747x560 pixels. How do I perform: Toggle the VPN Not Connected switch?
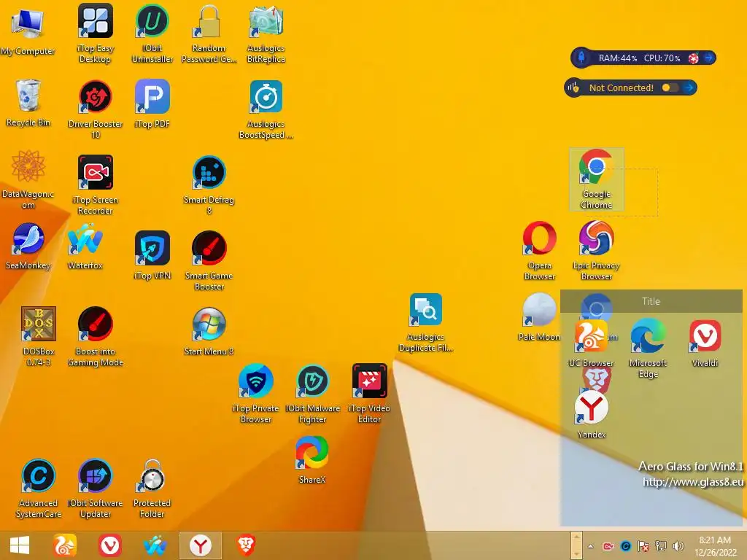point(670,87)
